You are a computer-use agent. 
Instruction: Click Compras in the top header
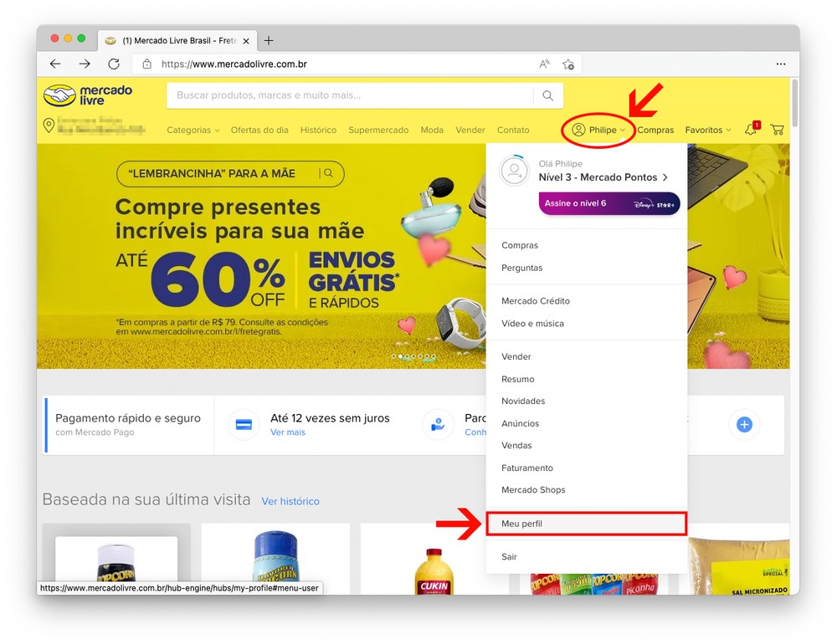[x=655, y=130]
